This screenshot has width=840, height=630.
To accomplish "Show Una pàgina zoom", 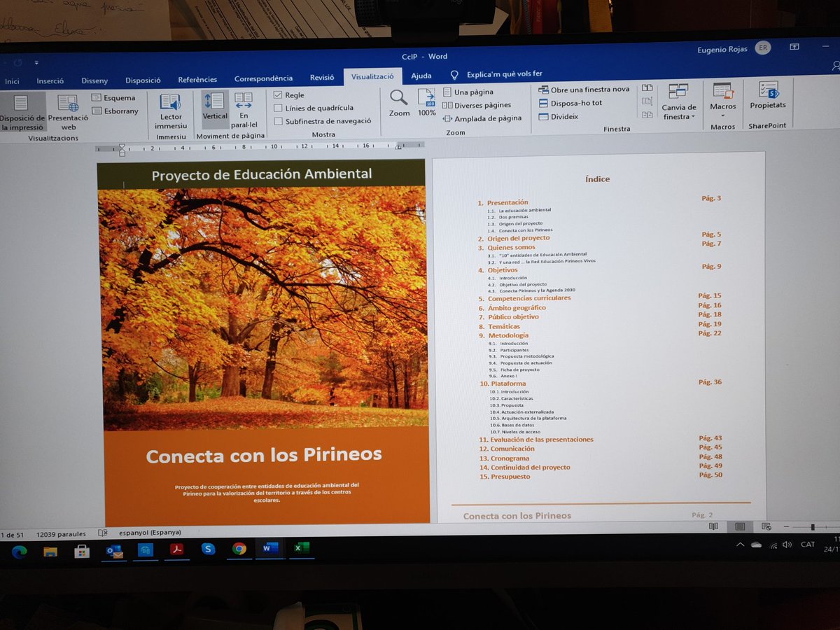I will (x=468, y=92).
